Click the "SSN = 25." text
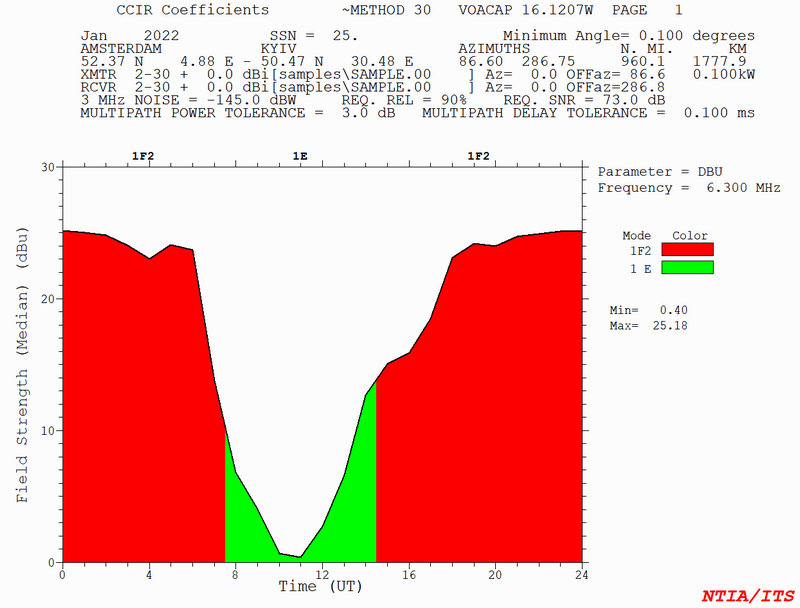This screenshot has height=608, width=800. click(314, 36)
